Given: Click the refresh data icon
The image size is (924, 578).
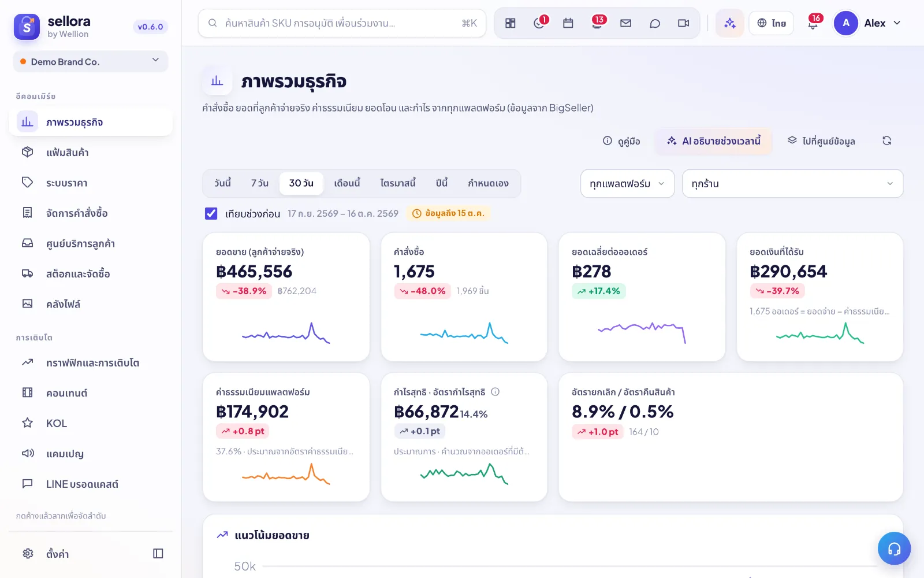Looking at the screenshot, I should (887, 140).
